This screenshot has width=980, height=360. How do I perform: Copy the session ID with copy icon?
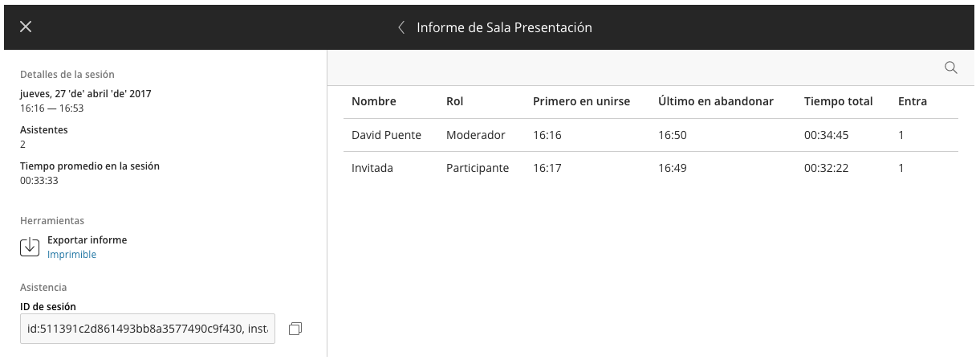point(295,329)
